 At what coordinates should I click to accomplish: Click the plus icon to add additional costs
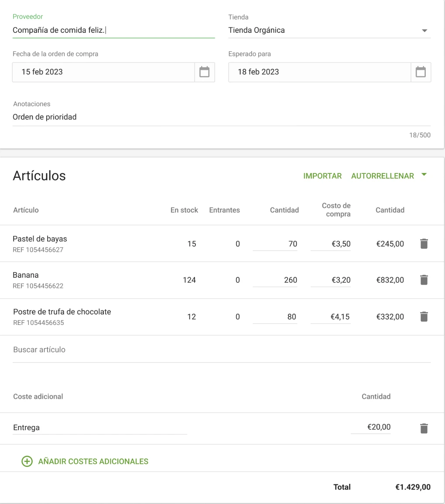click(27, 461)
